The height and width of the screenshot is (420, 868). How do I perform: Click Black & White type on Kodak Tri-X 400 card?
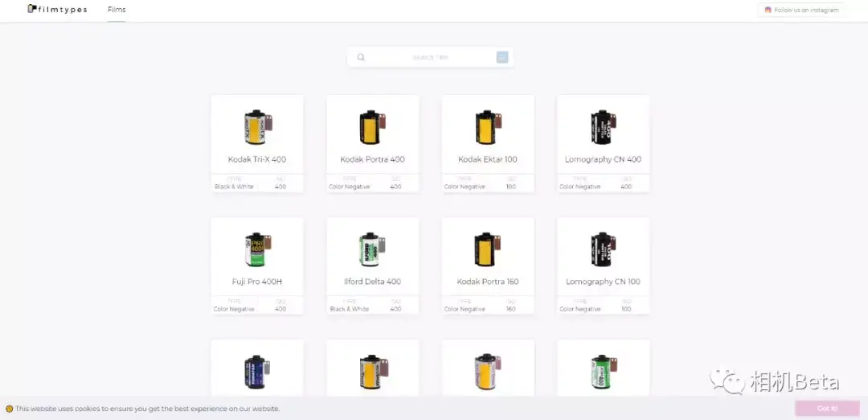[234, 187]
